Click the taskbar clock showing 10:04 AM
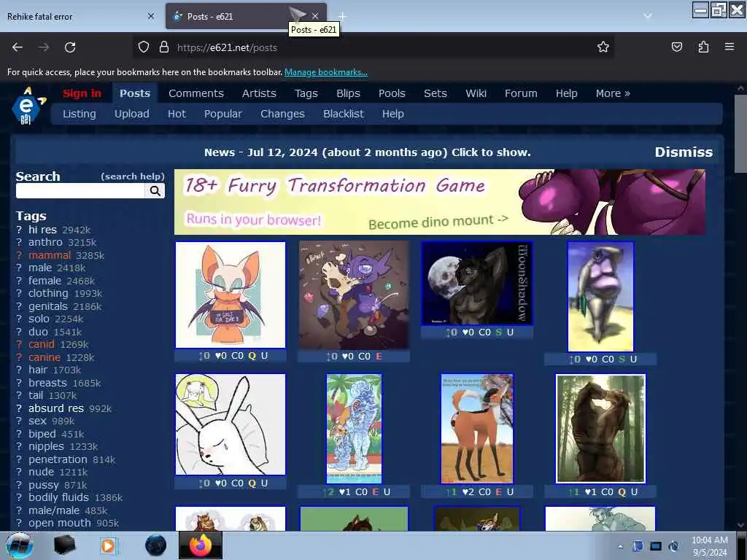 [709, 546]
